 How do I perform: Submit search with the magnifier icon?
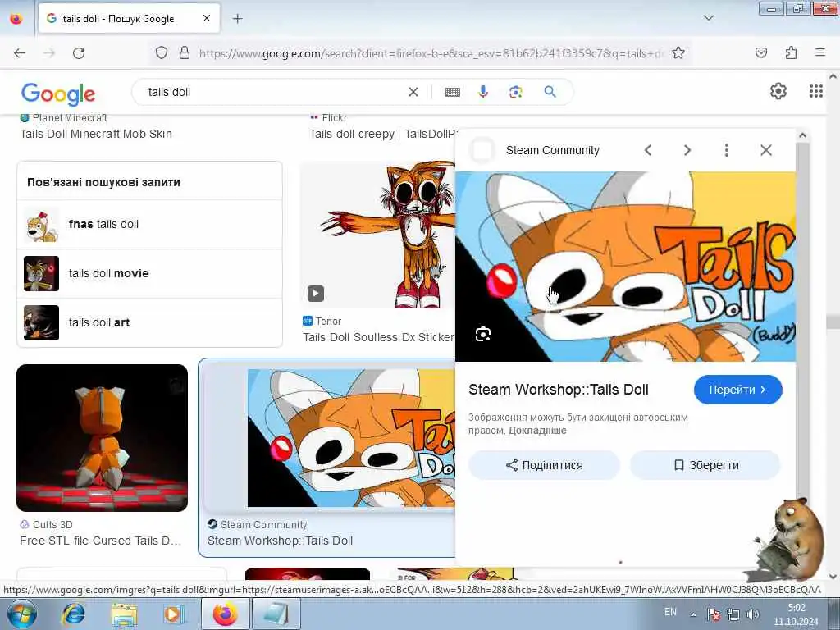coord(550,92)
